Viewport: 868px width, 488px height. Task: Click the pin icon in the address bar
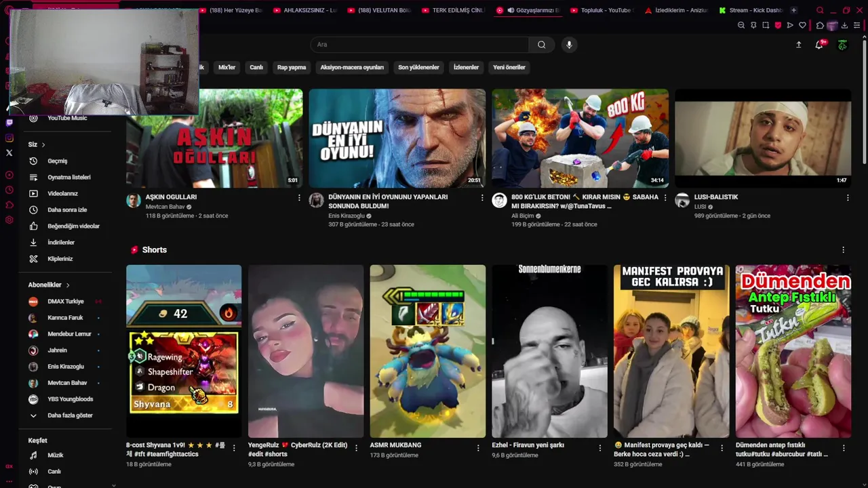pos(753,25)
